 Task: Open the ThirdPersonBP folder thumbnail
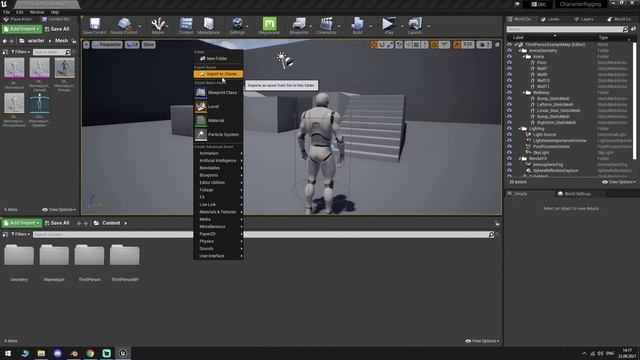(124, 255)
